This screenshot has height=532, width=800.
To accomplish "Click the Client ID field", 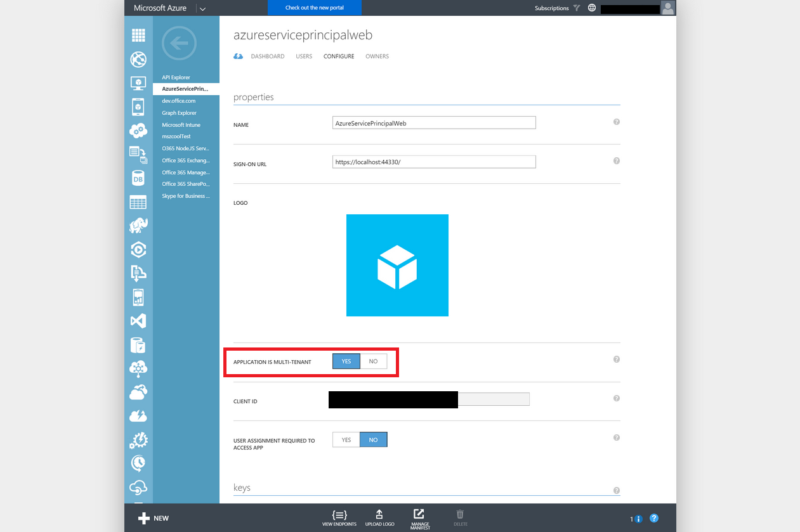I will coord(429,399).
